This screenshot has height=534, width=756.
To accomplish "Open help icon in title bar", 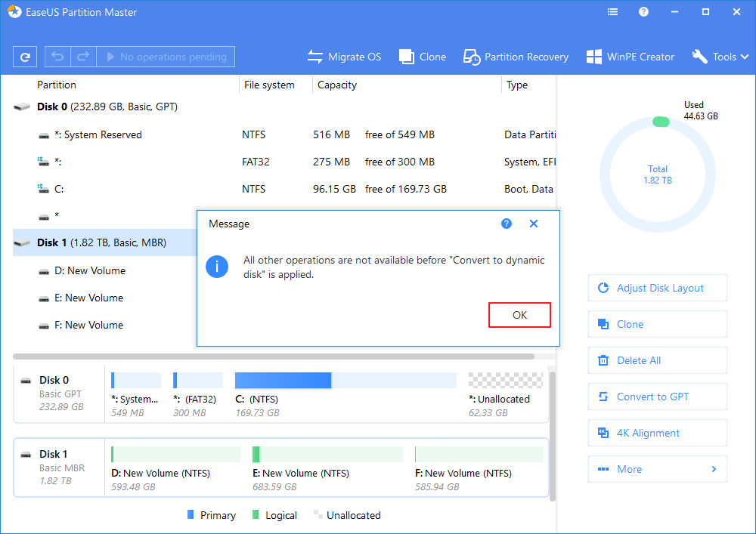I will click(643, 12).
